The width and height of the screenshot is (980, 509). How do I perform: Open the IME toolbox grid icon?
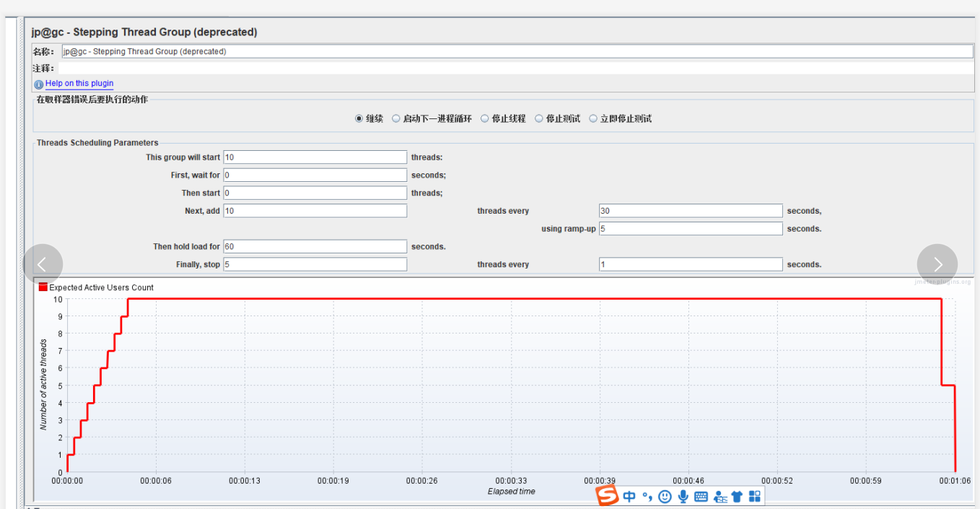pyautogui.click(x=755, y=497)
